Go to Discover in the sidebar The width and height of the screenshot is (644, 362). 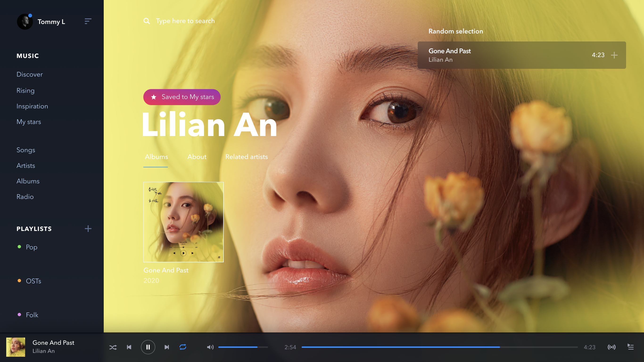click(29, 74)
